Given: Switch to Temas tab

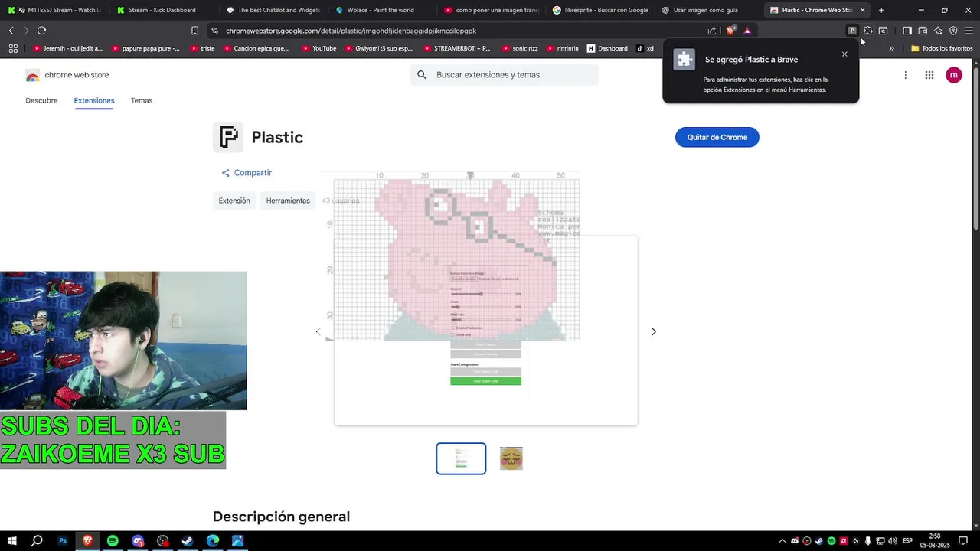Looking at the screenshot, I should (142, 100).
